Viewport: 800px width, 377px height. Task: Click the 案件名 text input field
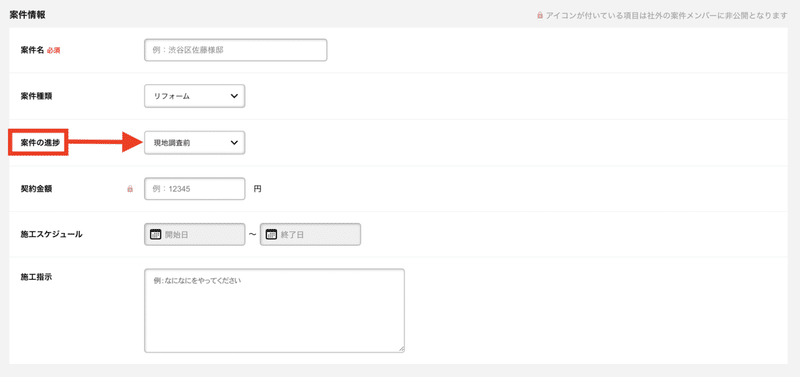click(236, 50)
